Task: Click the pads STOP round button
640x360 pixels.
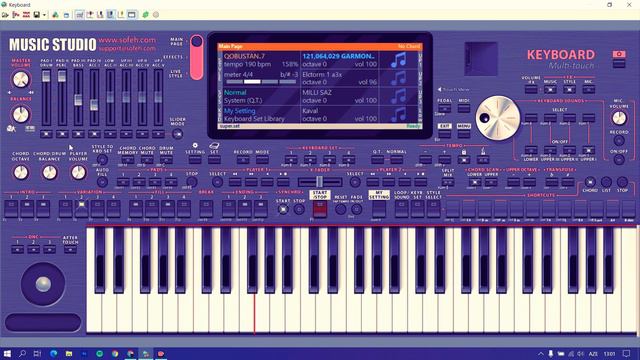Action: [191, 182]
